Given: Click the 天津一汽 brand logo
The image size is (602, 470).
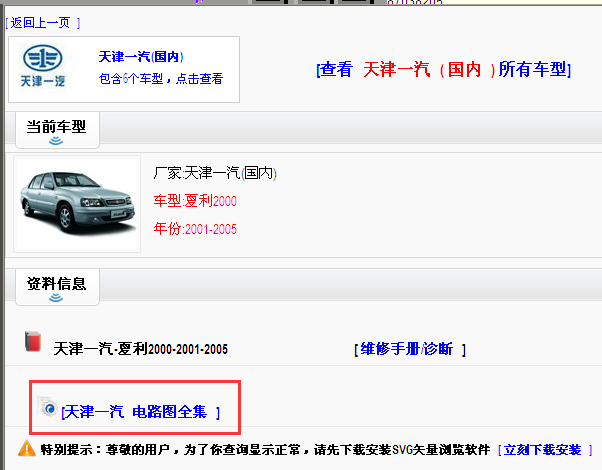Looking at the screenshot, I should [43, 66].
